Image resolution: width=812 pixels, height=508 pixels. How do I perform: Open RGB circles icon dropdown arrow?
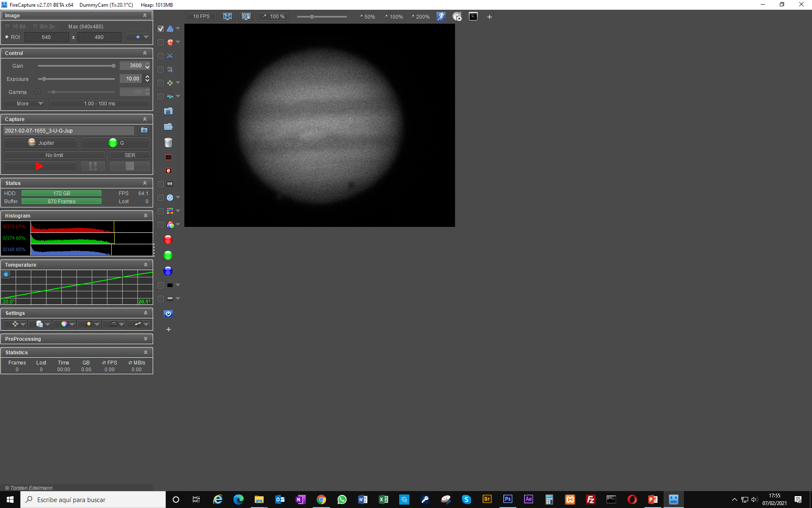[x=178, y=224]
